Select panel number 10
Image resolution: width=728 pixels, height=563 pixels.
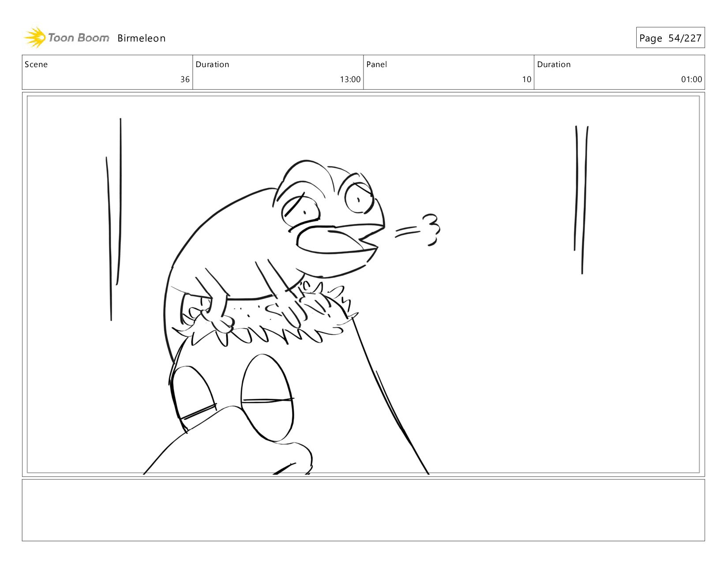click(527, 79)
